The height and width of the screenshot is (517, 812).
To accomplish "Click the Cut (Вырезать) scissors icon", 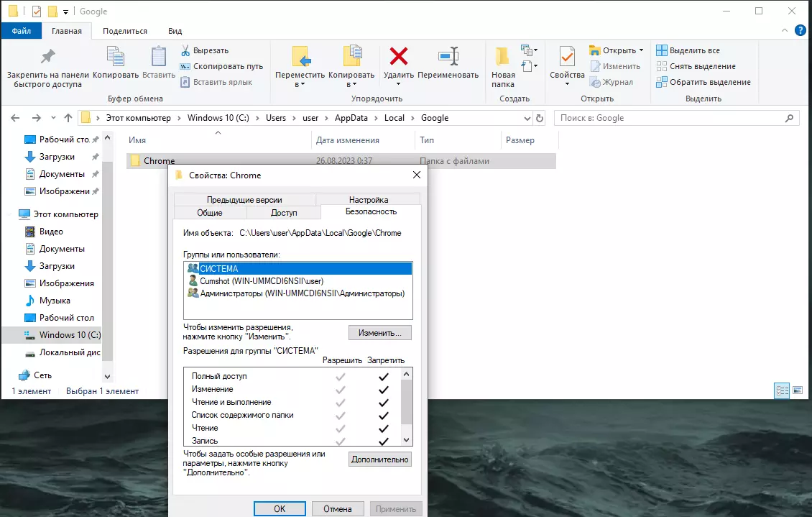I will pos(185,50).
